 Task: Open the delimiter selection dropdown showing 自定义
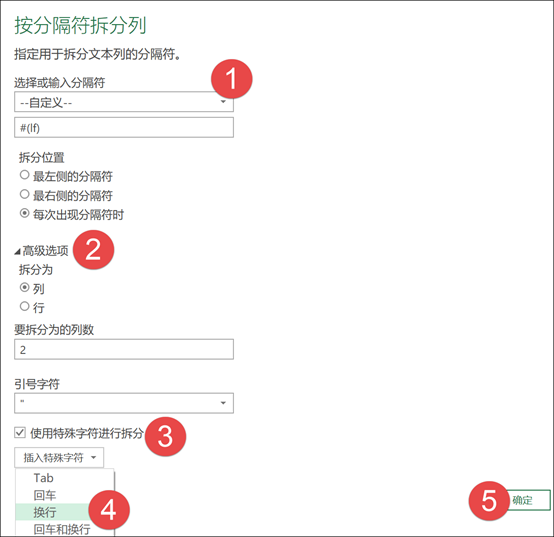pos(124,102)
